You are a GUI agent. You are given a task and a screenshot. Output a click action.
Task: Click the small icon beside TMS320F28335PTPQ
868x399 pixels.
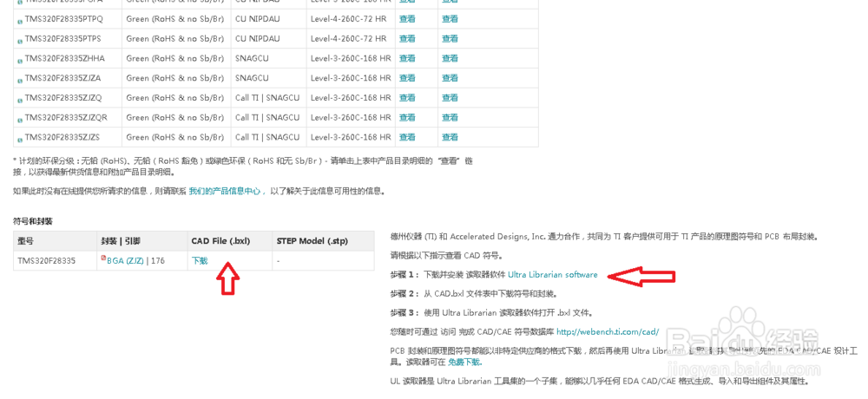[x=21, y=21]
